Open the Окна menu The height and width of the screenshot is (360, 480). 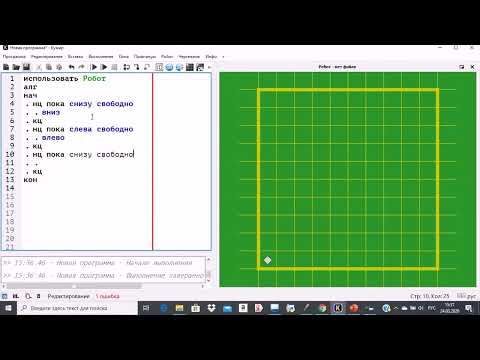tap(124, 57)
